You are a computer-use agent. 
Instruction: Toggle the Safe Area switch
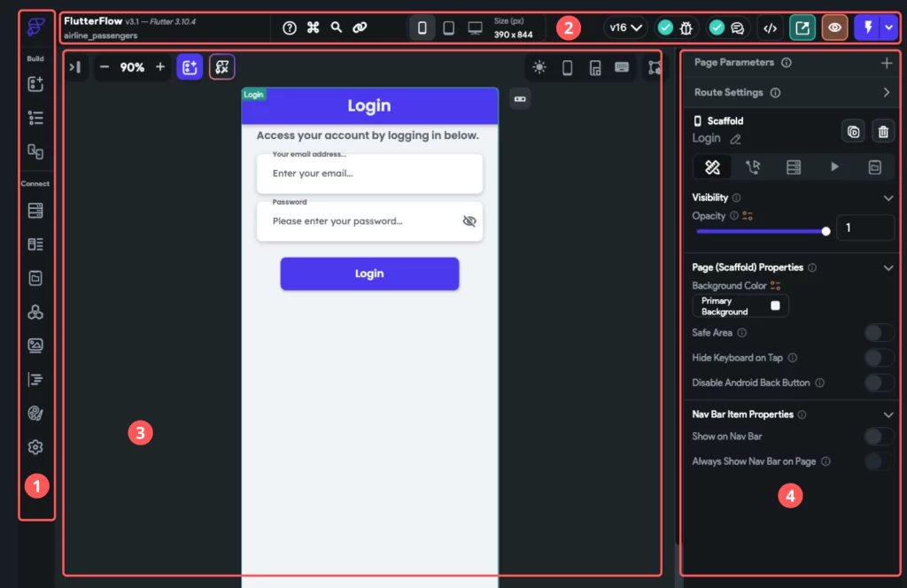pyautogui.click(x=879, y=333)
